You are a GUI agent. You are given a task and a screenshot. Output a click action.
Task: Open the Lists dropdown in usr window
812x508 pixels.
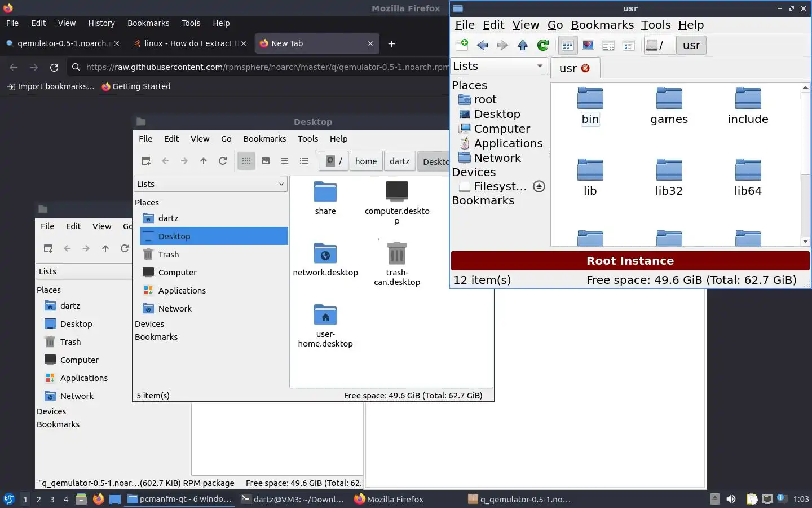(x=498, y=66)
